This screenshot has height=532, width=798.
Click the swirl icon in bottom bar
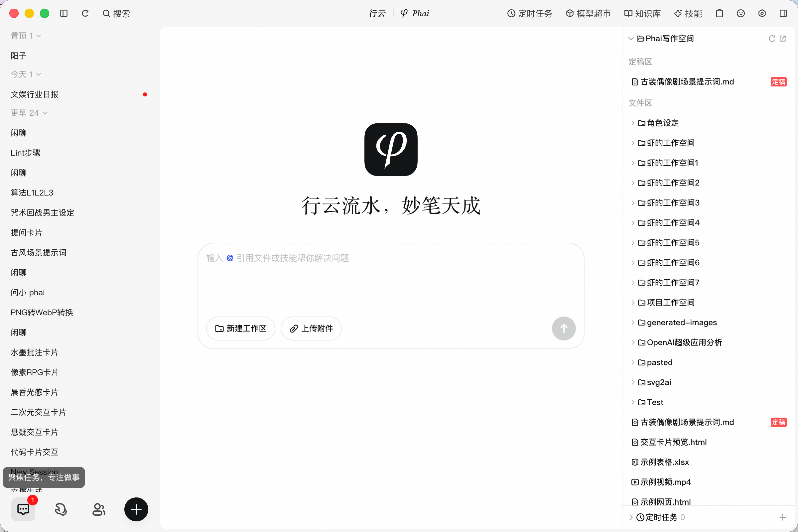[x=61, y=509]
